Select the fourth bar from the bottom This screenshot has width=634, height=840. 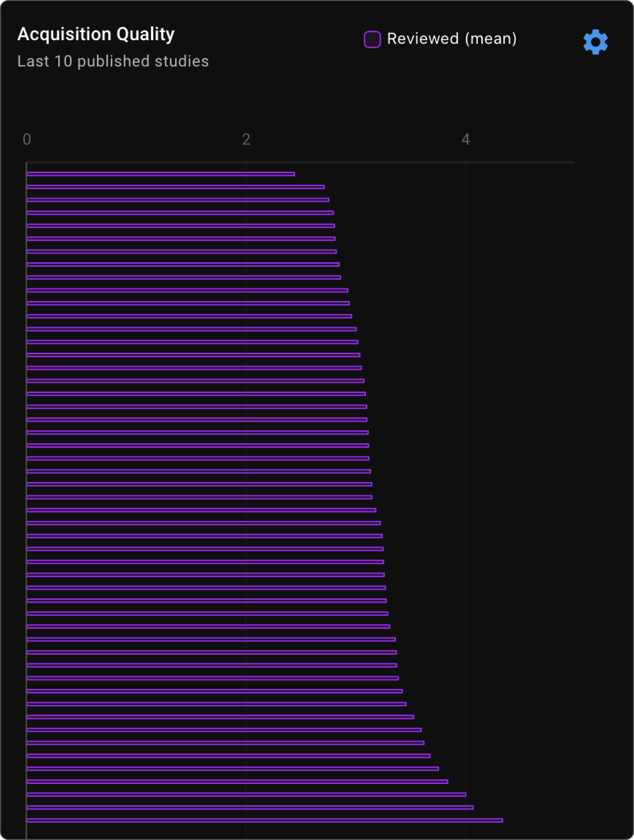click(237, 781)
